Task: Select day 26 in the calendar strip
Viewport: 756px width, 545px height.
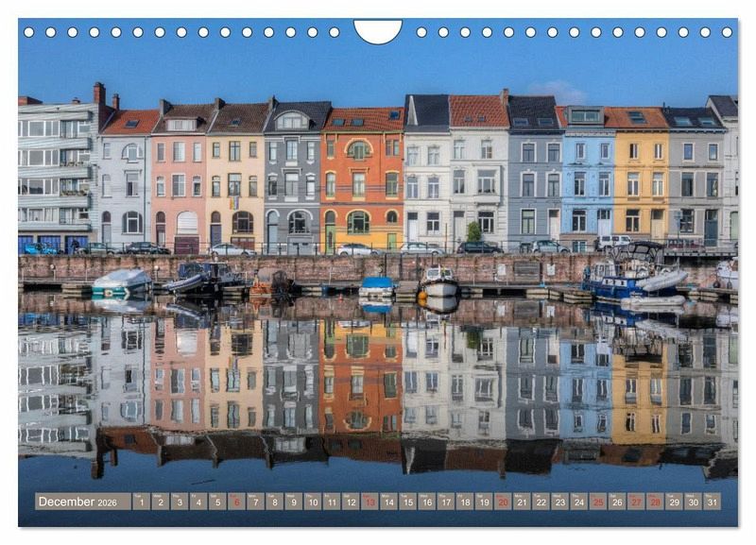Action: pos(618,502)
